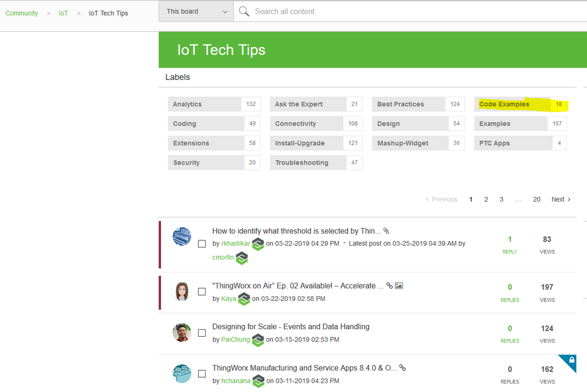
Task: Click the attachment paperclip on the threshold post
Action: click(387, 231)
